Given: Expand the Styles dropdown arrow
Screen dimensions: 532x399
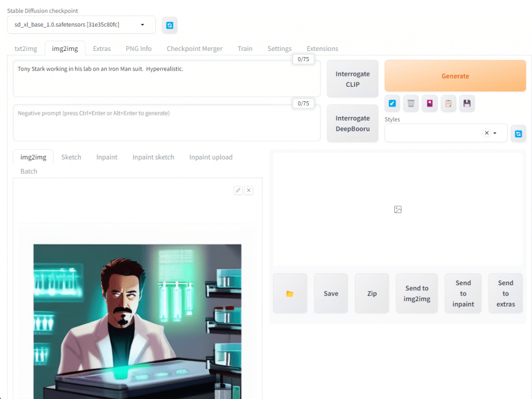Looking at the screenshot, I should [x=495, y=133].
